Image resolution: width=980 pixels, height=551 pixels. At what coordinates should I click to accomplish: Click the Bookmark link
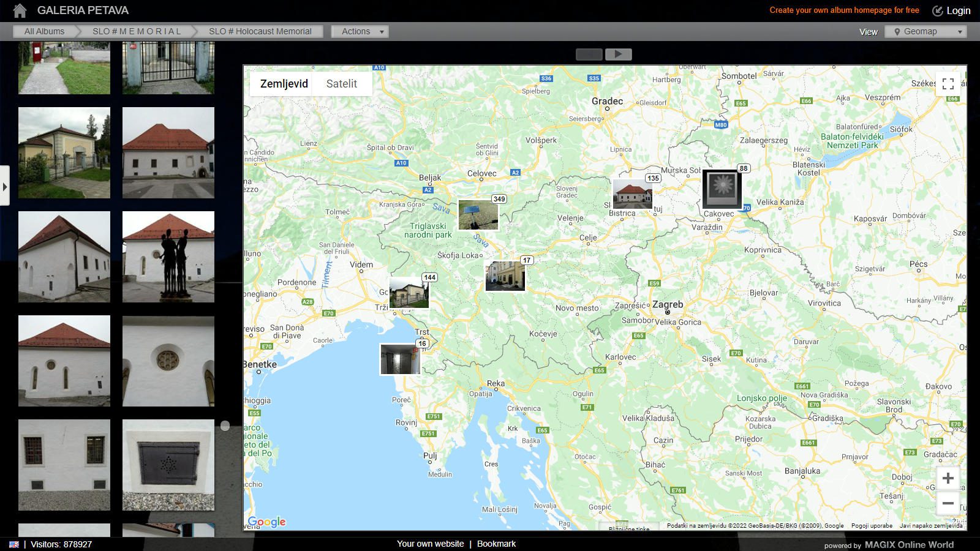[x=496, y=544]
